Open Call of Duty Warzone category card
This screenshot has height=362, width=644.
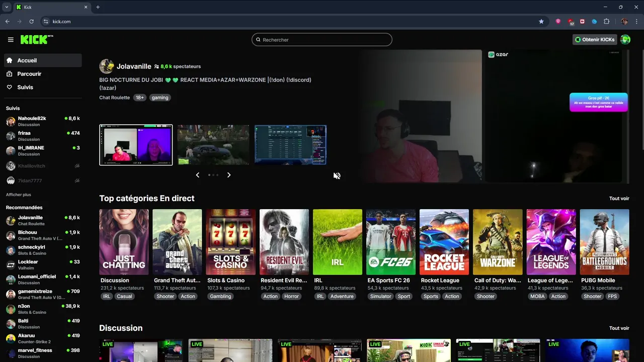[x=498, y=242]
